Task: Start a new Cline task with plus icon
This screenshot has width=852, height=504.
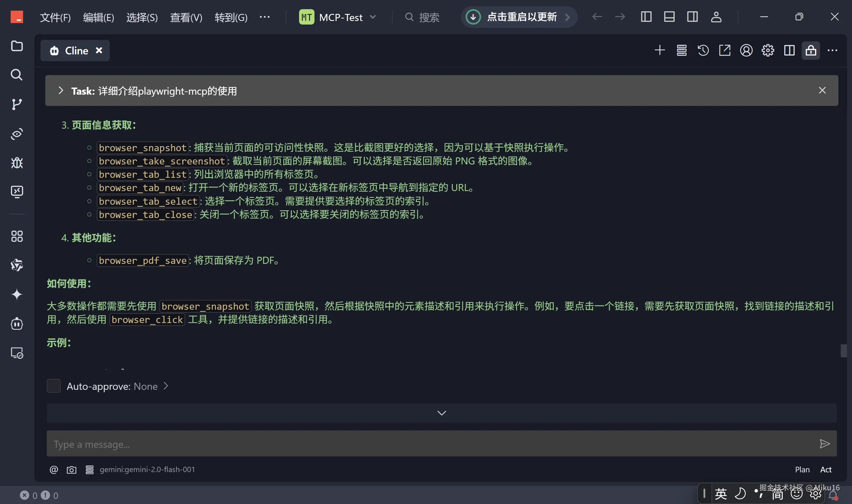Action: tap(659, 50)
